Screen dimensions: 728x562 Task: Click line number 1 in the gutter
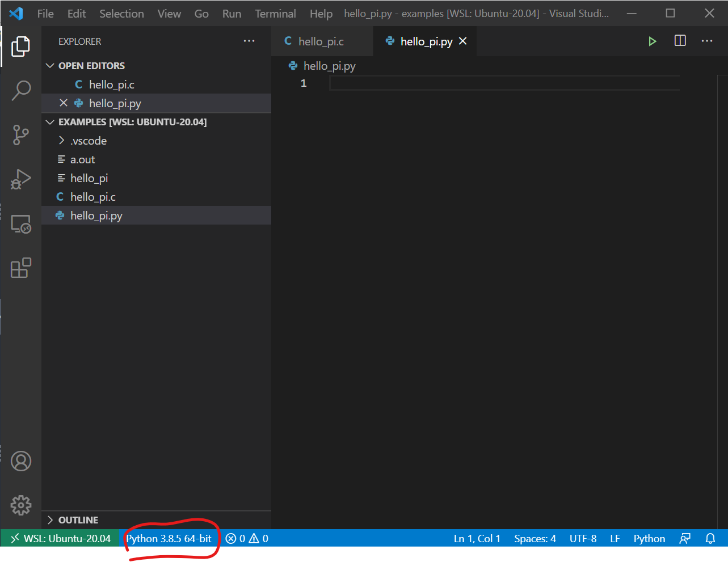point(304,83)
